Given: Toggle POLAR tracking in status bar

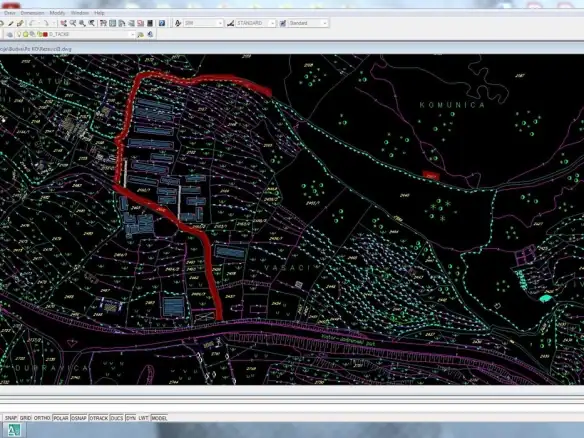Looking at the screenshot, I should point(61,418).
